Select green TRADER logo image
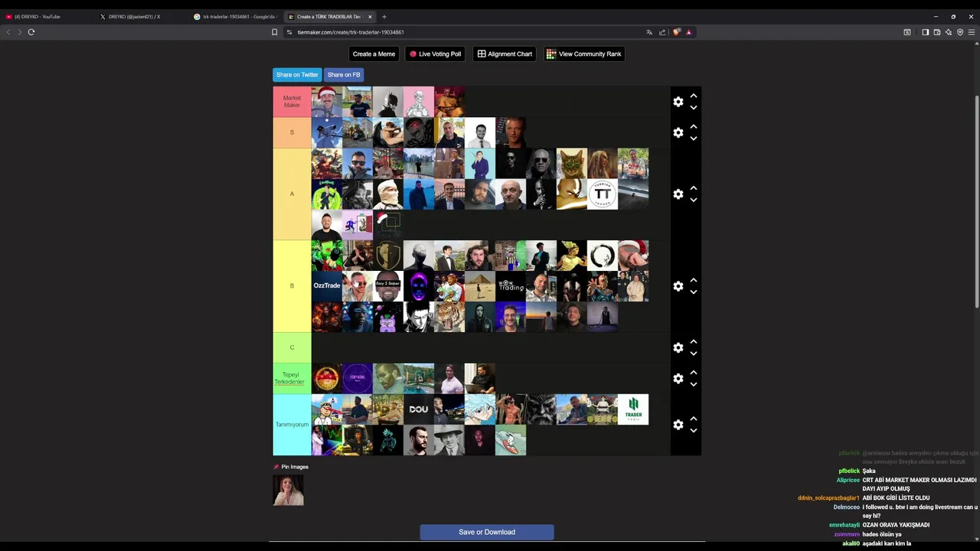980x551 pixels. click(633, 409)
